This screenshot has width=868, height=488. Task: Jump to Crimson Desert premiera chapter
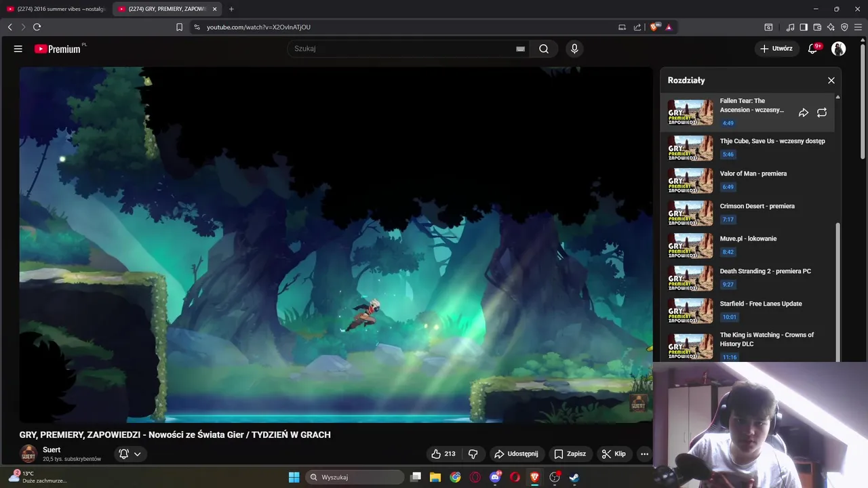click(x=748, y=213)
